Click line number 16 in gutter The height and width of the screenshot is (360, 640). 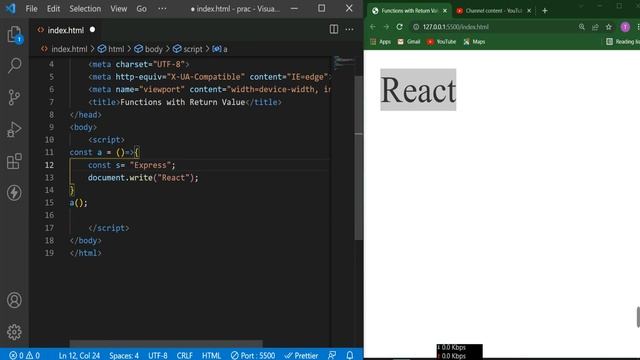(49, 215)
